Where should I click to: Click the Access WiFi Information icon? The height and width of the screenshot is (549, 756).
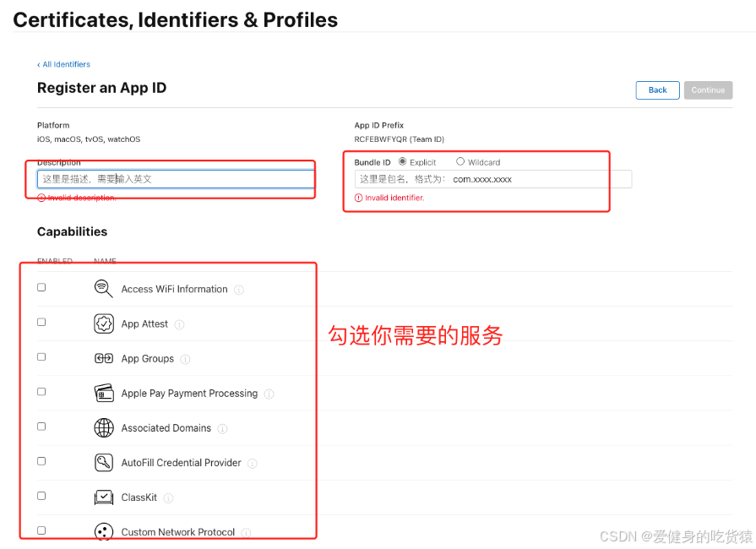coord(103,289)
